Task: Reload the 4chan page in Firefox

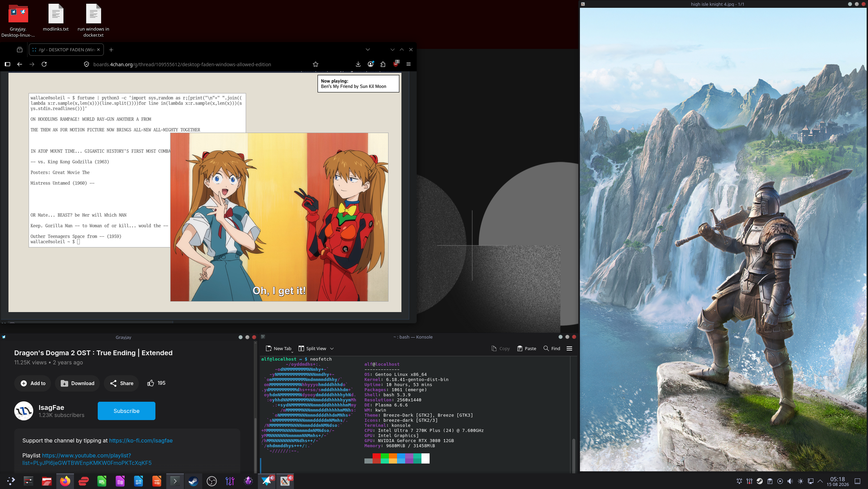Action: point(44,64)
